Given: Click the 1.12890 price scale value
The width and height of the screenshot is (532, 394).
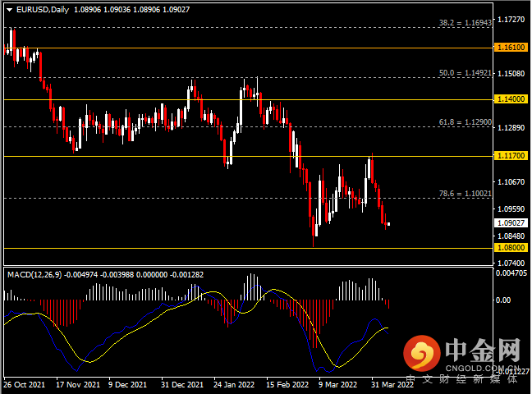Looking at the screenshot, I should point(511,127).
